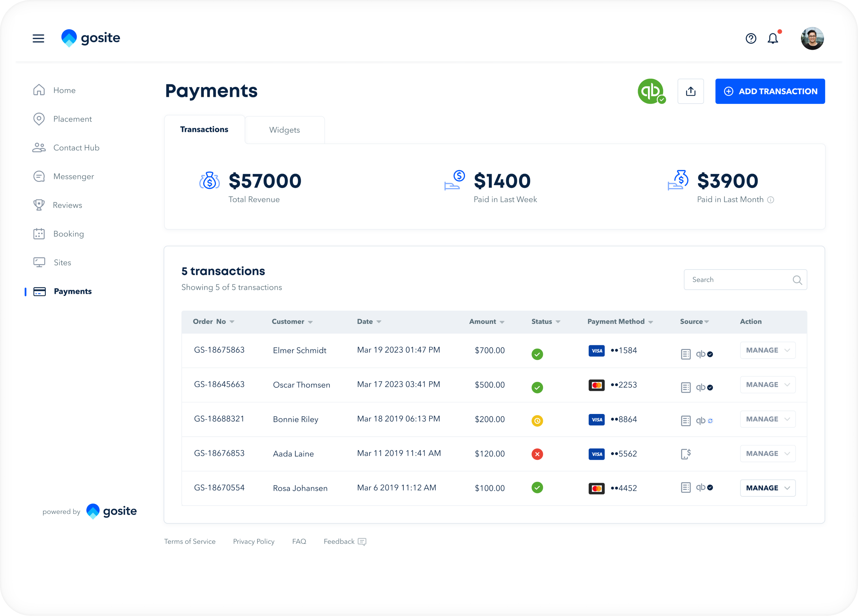Click the notification bell
Screen dimensions: 858x616
[774, 38]
